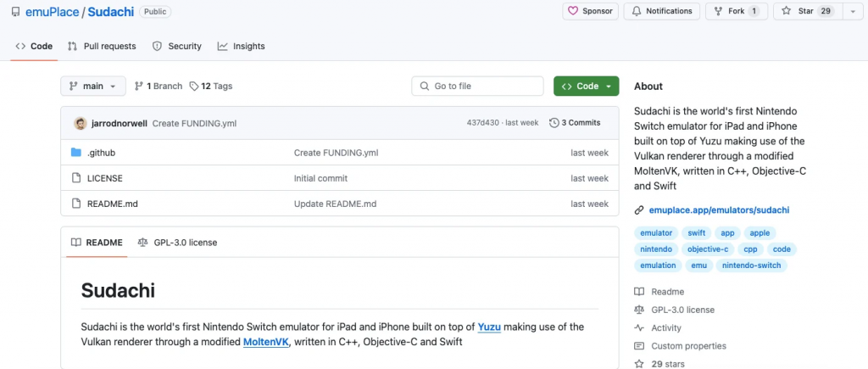Viewport: 868px width, 369px height.
Task: Open commit hash 437d430
Action: pyautogui.click(x=481, y=123)
